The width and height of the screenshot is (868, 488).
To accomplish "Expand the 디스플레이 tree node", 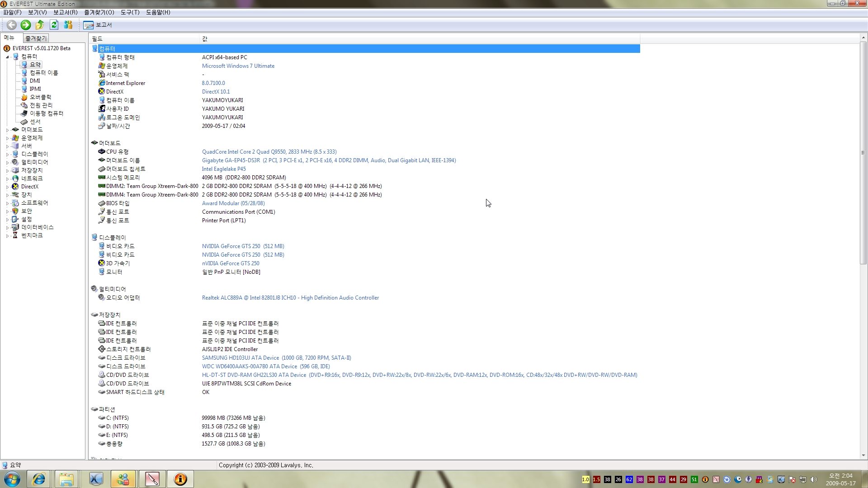I will [7, 154].
